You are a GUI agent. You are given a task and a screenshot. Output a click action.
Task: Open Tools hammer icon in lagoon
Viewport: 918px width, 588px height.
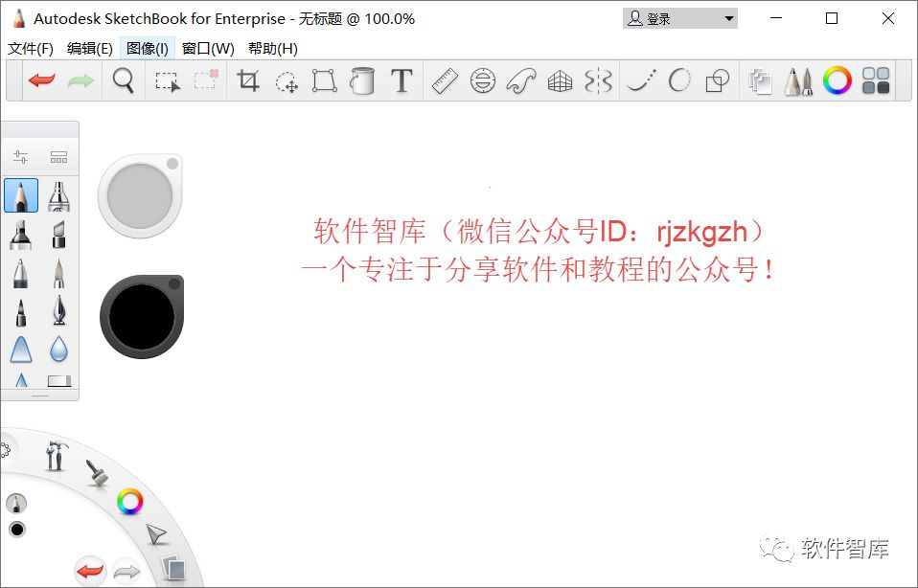57,456
